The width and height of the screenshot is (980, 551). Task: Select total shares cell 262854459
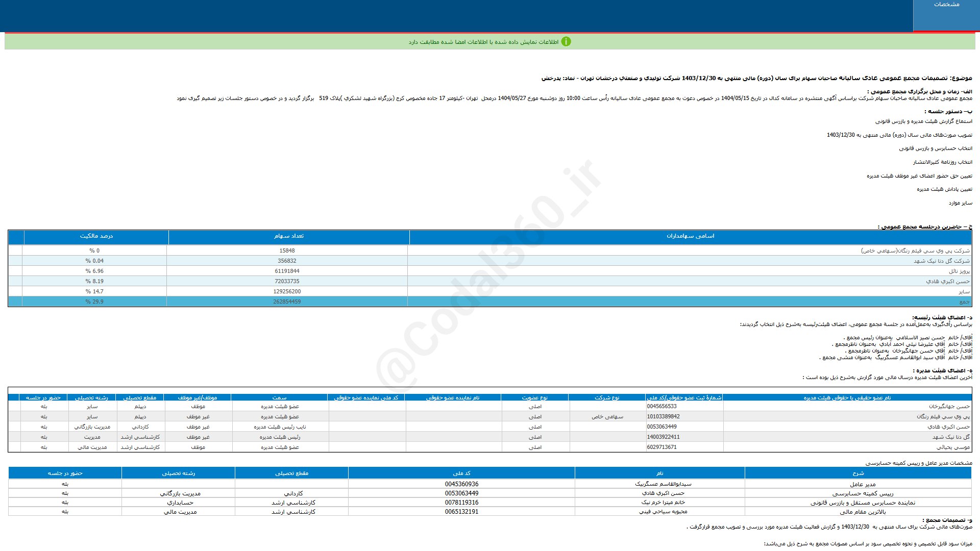tap(287, 302)
